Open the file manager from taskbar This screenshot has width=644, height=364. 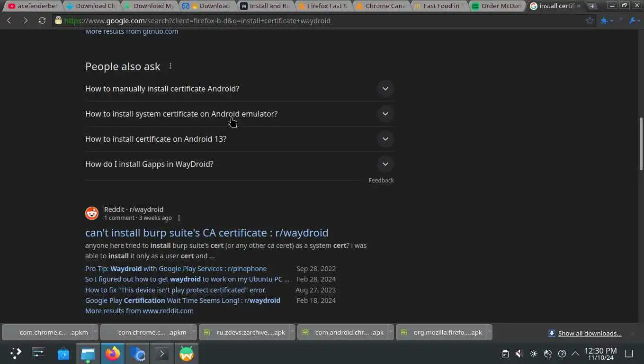[x=88, y=354]
